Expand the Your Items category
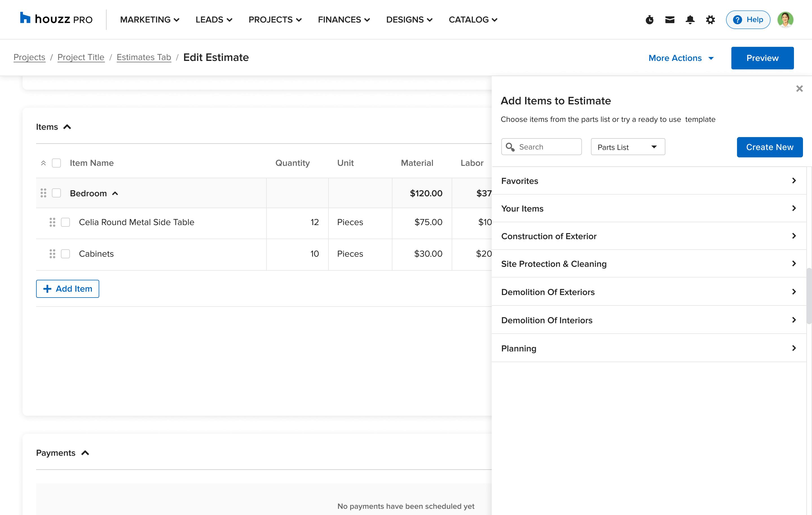This screenshot has height=515, width=812. tap(649, 208)
